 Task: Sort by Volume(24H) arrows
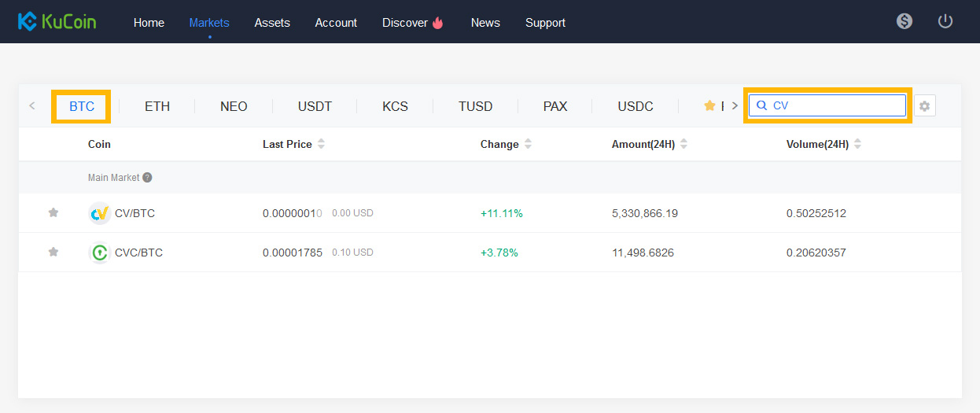pos(857,144)
